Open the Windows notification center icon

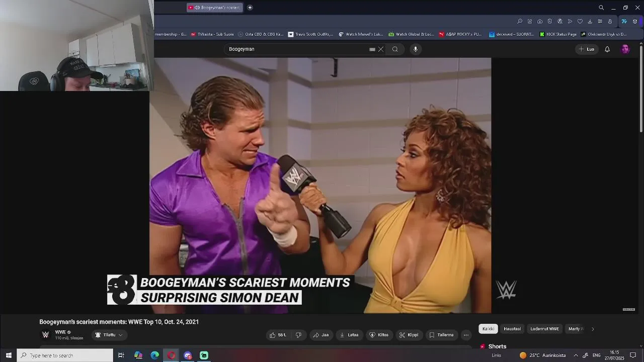[633, 355]
